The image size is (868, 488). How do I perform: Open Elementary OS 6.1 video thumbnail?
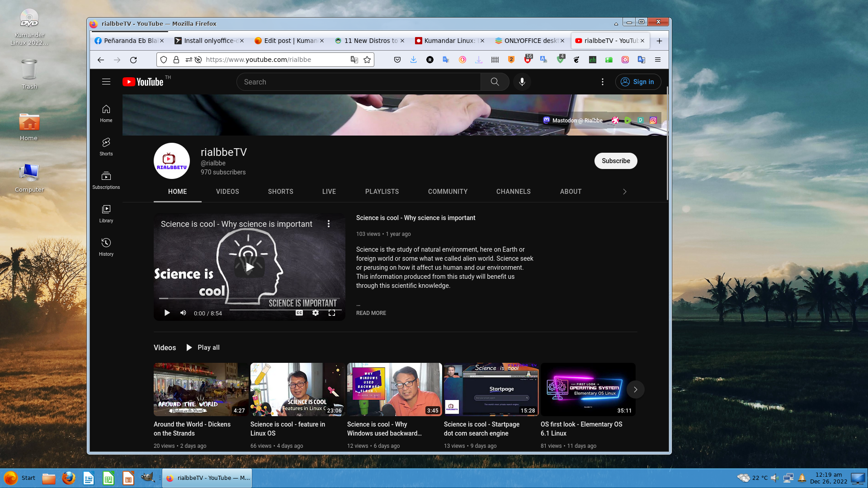click(x=588, y=389)
